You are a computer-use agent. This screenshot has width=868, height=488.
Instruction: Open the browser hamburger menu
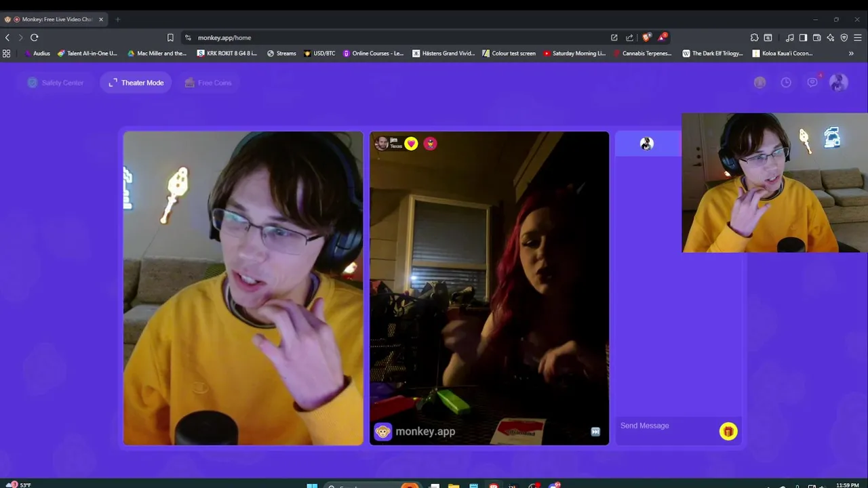coord(858,38)
